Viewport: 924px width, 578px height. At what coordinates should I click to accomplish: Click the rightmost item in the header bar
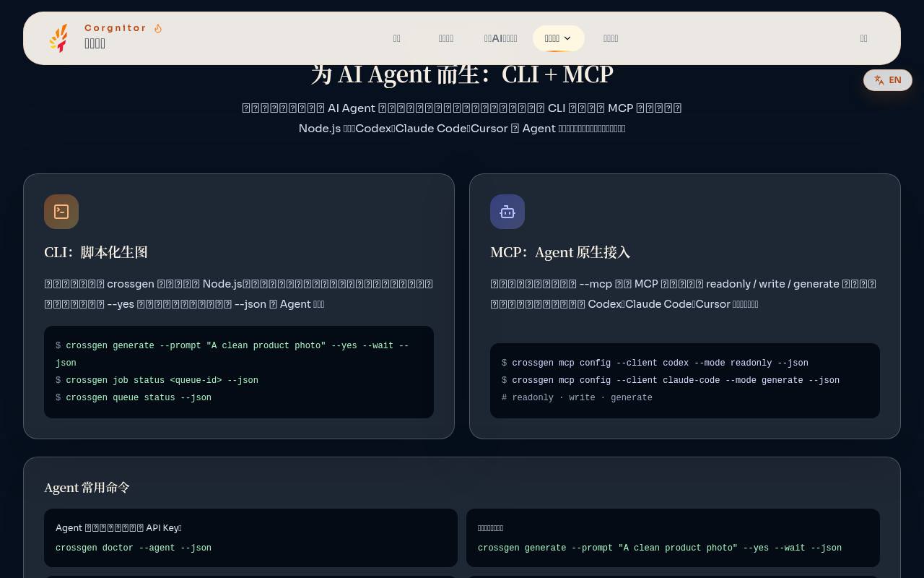point(863,38)
